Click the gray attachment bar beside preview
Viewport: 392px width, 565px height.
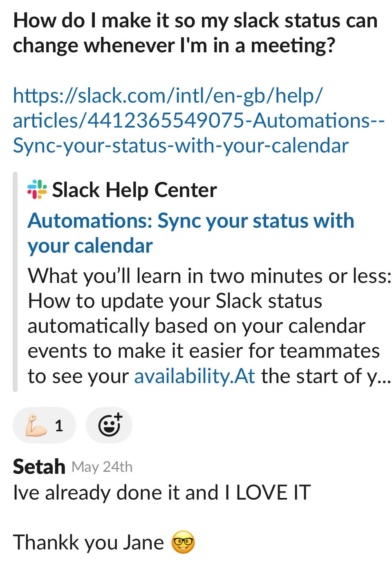tap(15, 282)
